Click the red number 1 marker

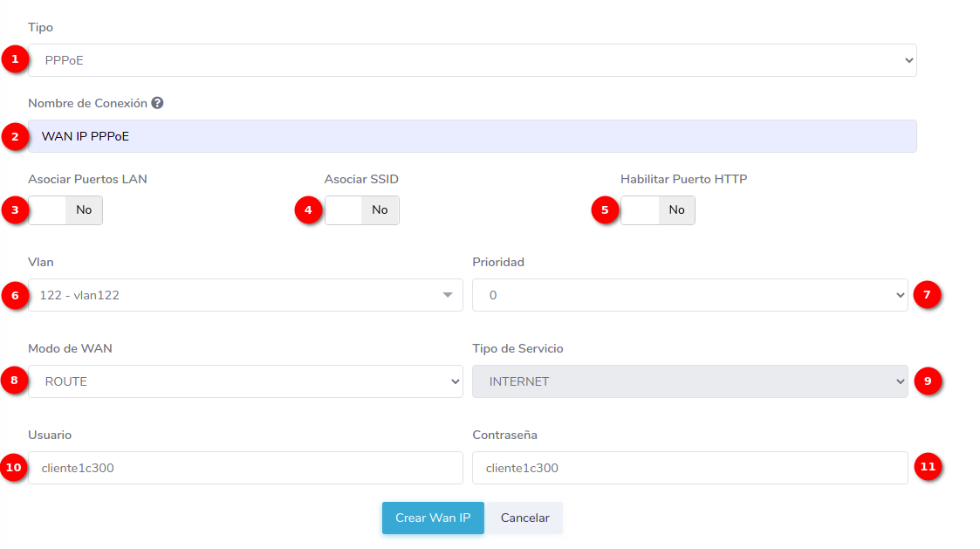coord(14,60)
